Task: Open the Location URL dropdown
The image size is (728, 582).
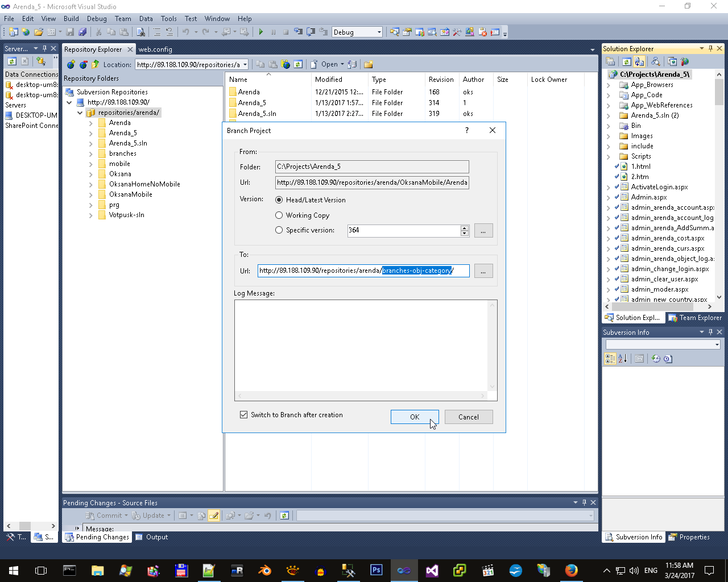Action: pos(245,65)
